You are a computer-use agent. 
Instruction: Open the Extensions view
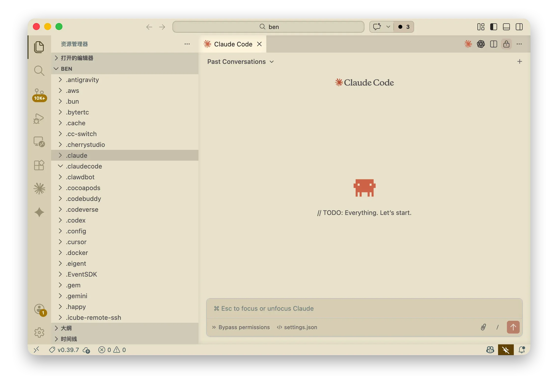[39, 165]
